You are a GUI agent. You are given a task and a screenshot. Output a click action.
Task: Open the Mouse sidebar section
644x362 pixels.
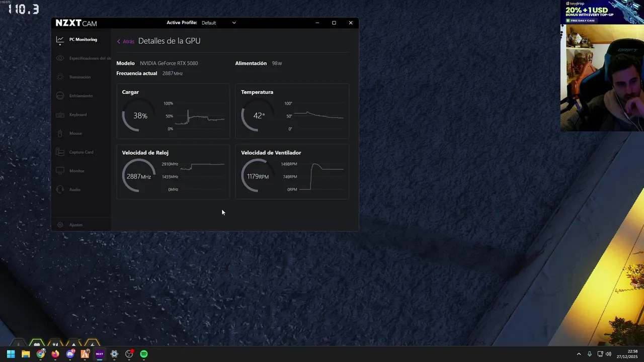pyautogui.click(x=80, y=133)
